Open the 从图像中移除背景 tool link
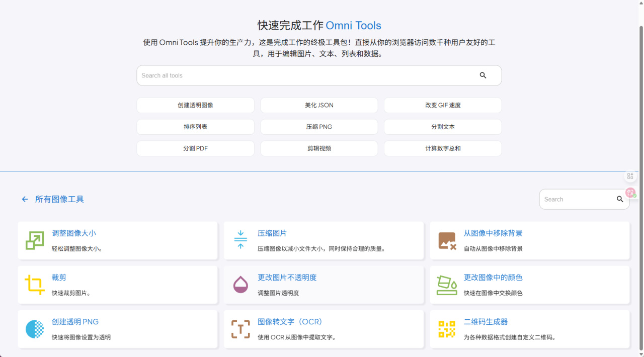The width and height of the screenshot is (644, 357). 493,233
